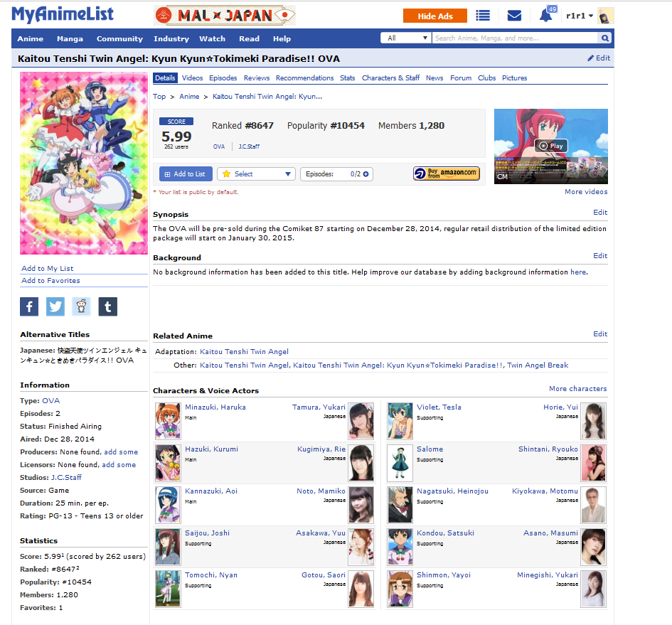The width and height of the screenshot is (672, 625).
Task: Switch to the Reviews tab
Action: coord(257,78)
